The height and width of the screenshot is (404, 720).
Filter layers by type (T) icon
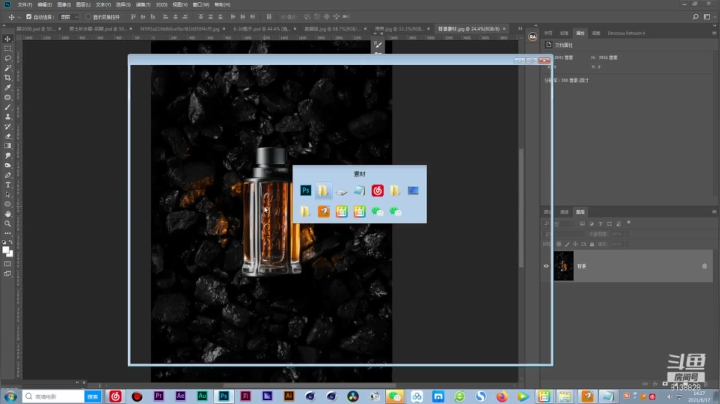coord(600,224)
